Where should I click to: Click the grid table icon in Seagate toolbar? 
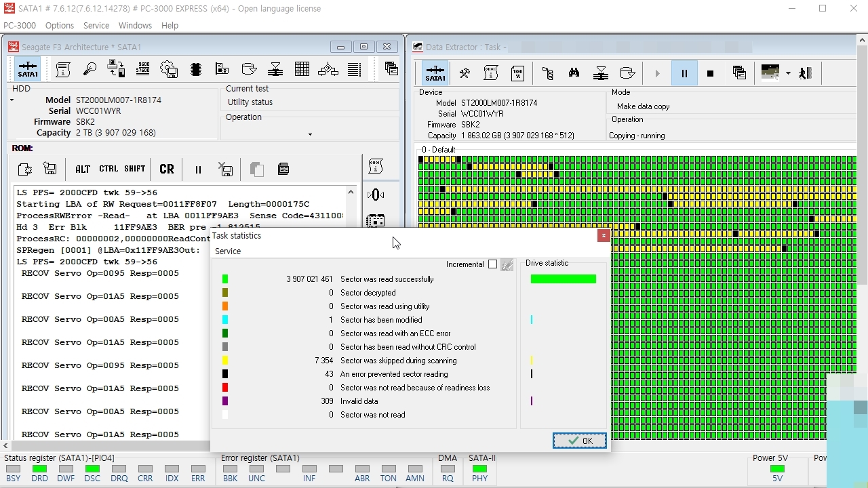click(302, 69)
